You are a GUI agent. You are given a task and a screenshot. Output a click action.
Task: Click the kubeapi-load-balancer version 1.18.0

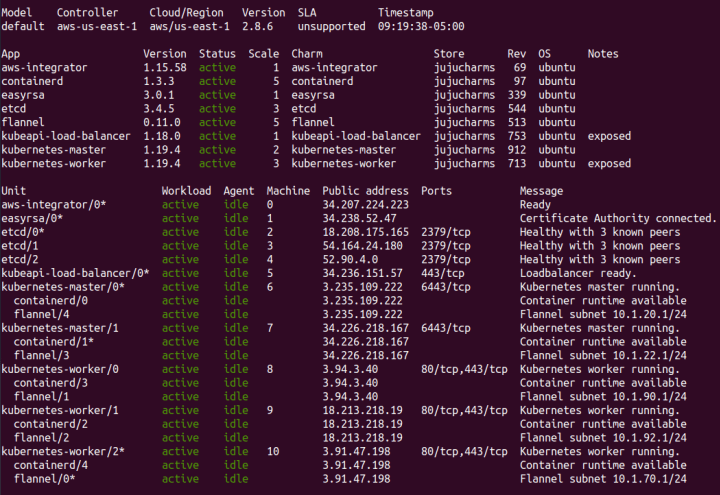pos(162,136)
